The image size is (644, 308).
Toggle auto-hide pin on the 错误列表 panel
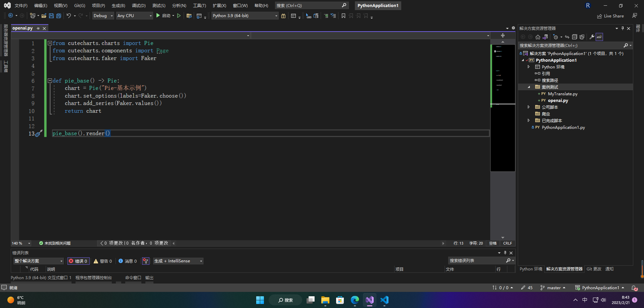505,253
